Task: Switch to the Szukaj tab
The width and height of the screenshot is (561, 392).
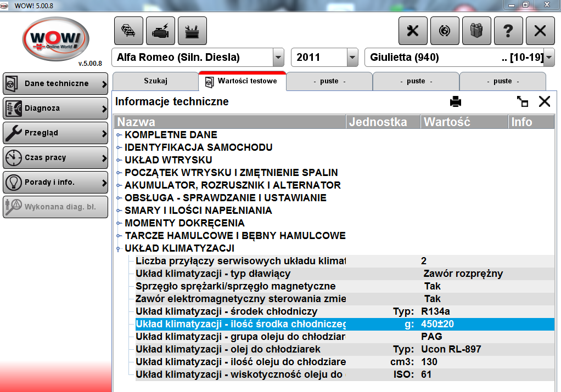Action: point(155,81)
